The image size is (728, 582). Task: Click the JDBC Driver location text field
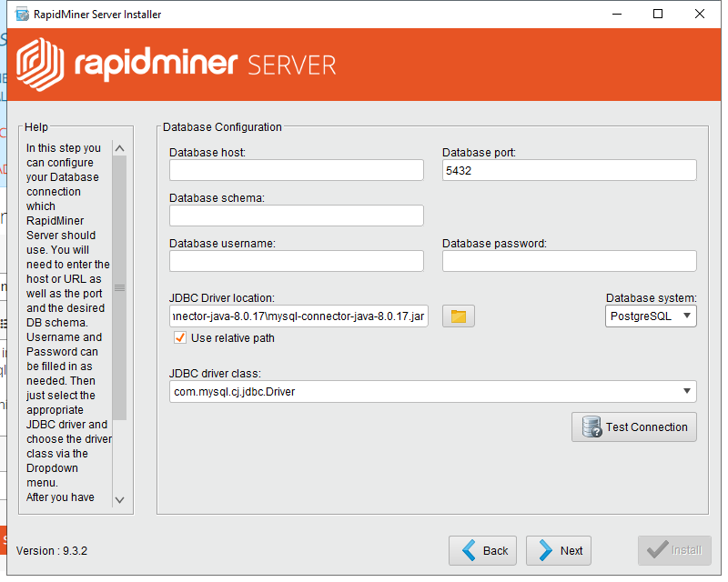pos(298,316)
